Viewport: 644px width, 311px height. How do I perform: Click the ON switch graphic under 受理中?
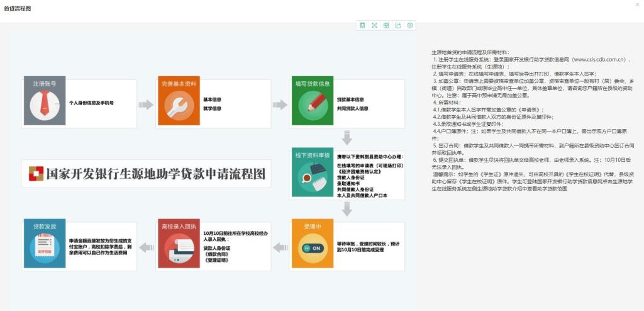(x=313, y=247)
